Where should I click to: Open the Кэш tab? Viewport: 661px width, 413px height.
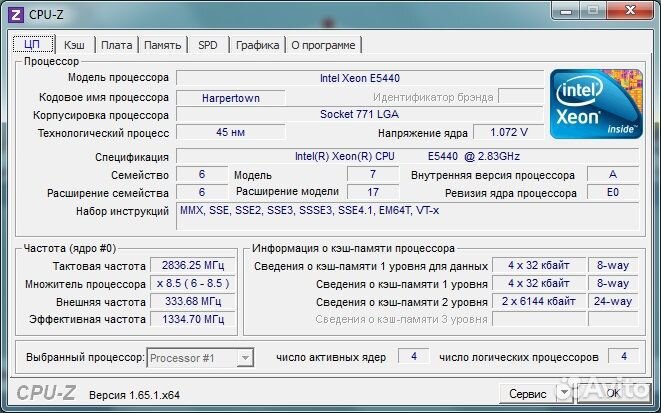[x=74, y=45]
